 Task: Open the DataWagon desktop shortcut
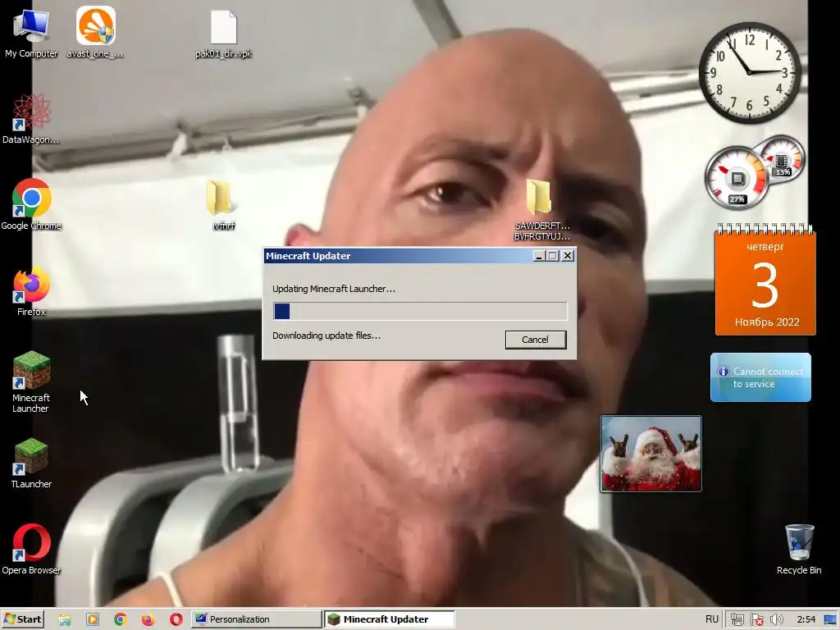click(31, 119)
